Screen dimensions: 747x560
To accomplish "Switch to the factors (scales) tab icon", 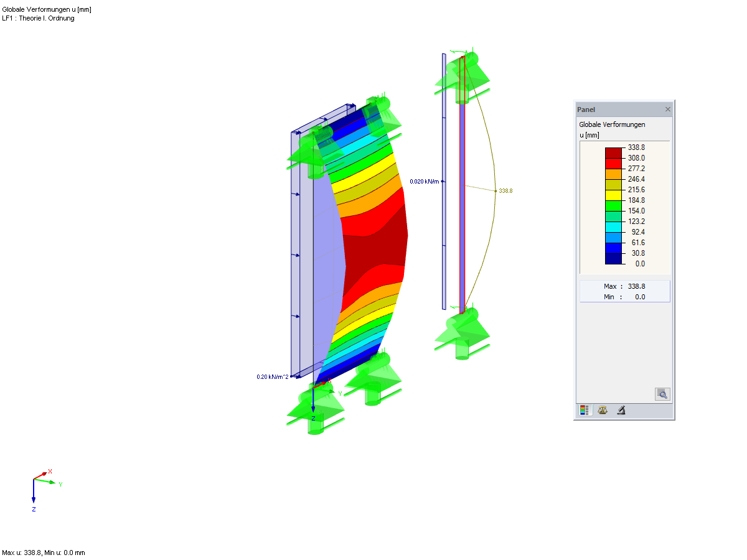I will (602, 410).
